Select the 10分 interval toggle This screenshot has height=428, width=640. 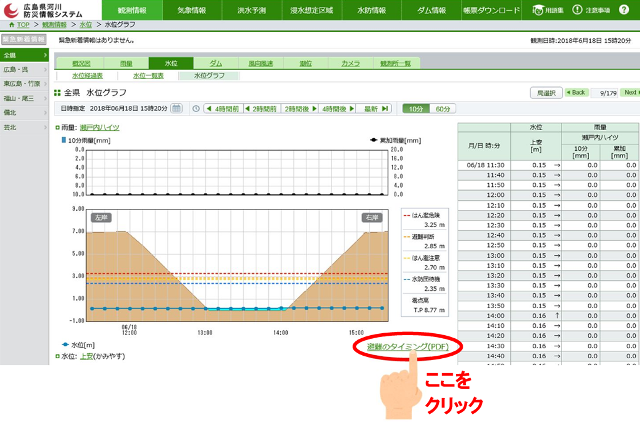414,108
